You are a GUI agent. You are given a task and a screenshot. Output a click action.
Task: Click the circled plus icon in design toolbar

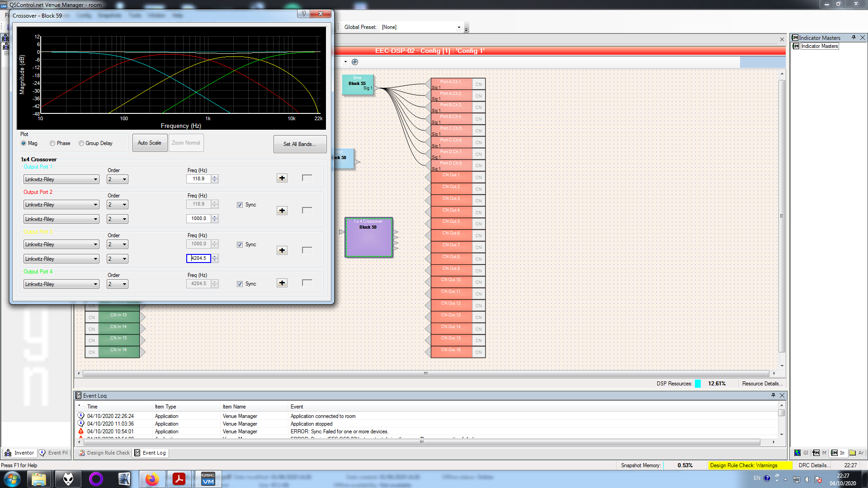pos(355,62)
